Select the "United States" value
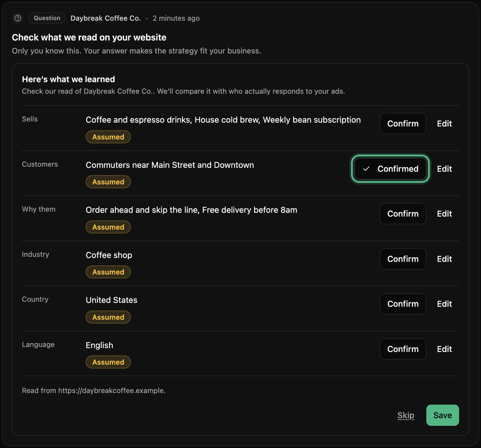The height and width of the screenshot is (448, 481). pos(112,300)
